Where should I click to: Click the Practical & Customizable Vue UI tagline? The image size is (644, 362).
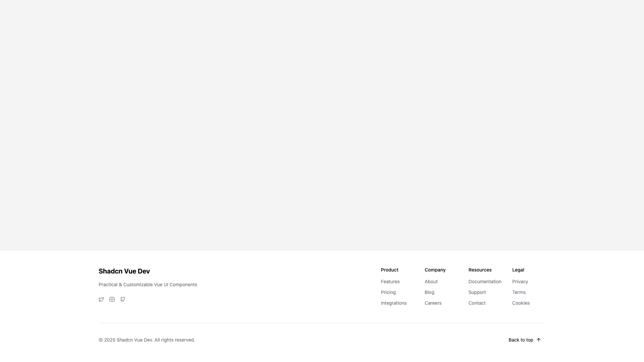[148, 285]
